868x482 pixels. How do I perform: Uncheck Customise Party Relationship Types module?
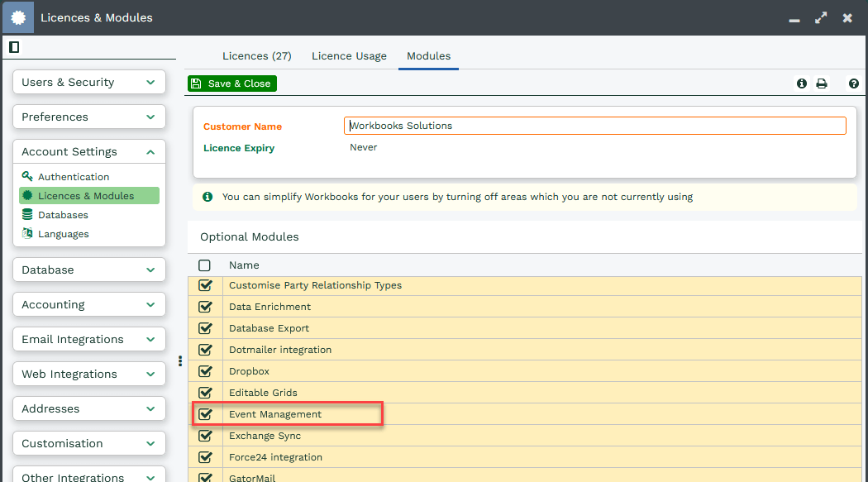(205, 285)
